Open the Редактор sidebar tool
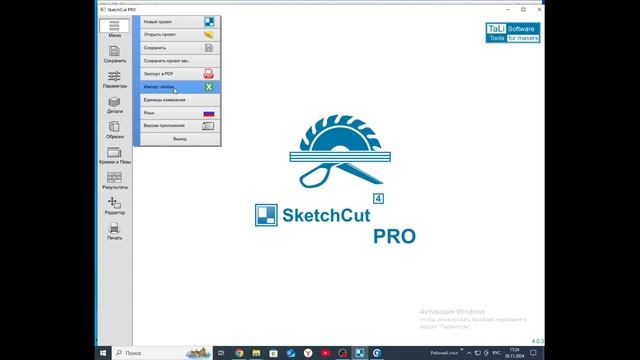Viewport: 640px width, 360px height. click(x=114, y=206)
